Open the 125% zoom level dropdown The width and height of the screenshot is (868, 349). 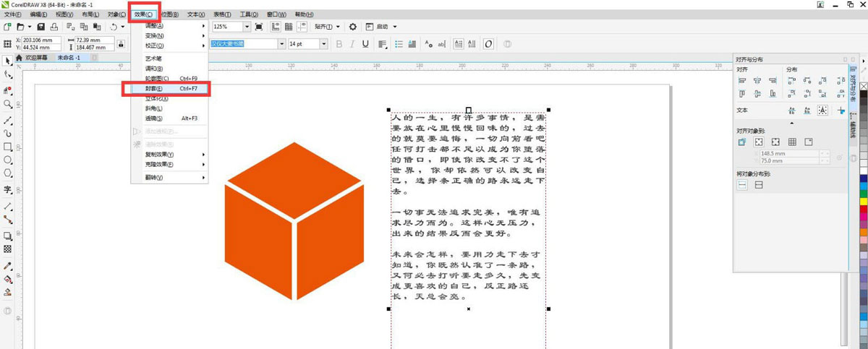click(247, 27)
